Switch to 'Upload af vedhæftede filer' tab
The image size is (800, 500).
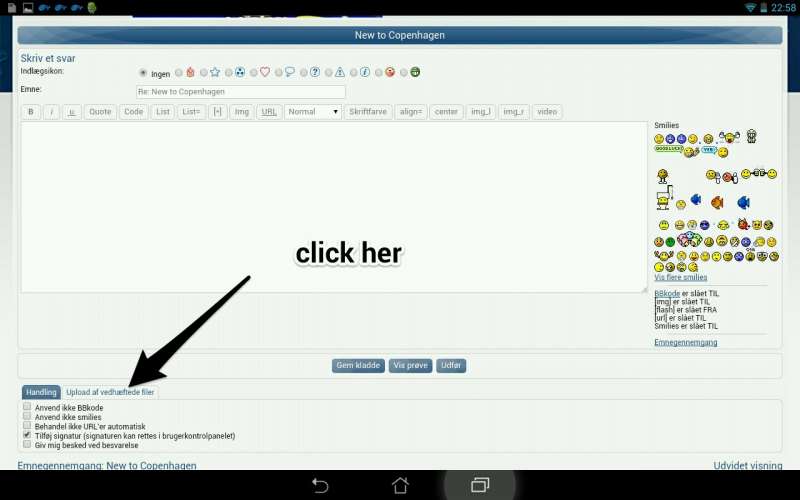[x=110, y=392]
